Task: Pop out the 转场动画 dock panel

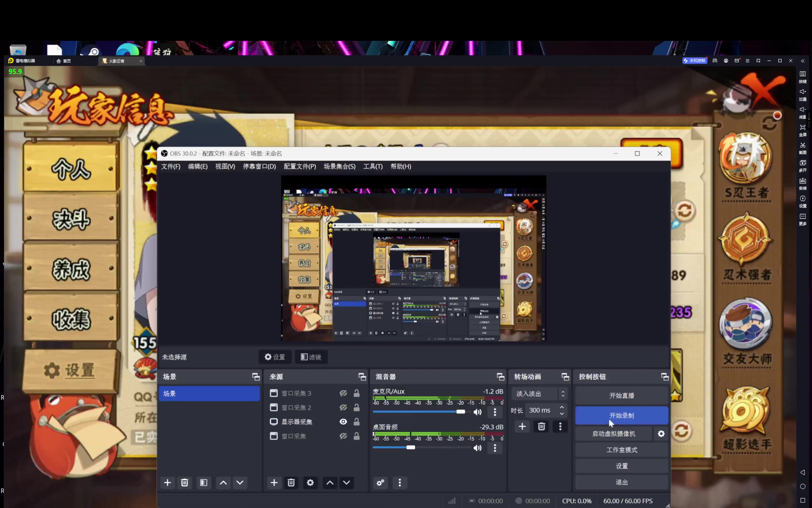Action: pyautogui.click(x=565, y=377)
